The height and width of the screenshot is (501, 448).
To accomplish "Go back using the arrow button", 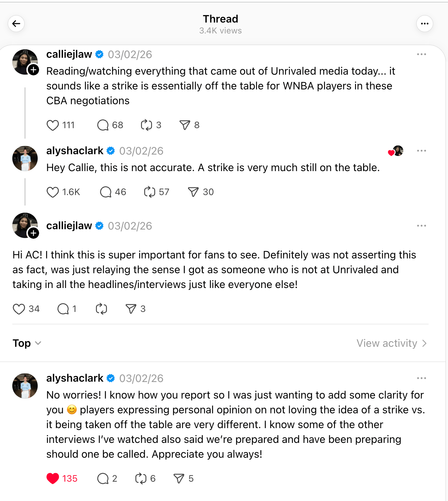I will (x=16, y=24).
